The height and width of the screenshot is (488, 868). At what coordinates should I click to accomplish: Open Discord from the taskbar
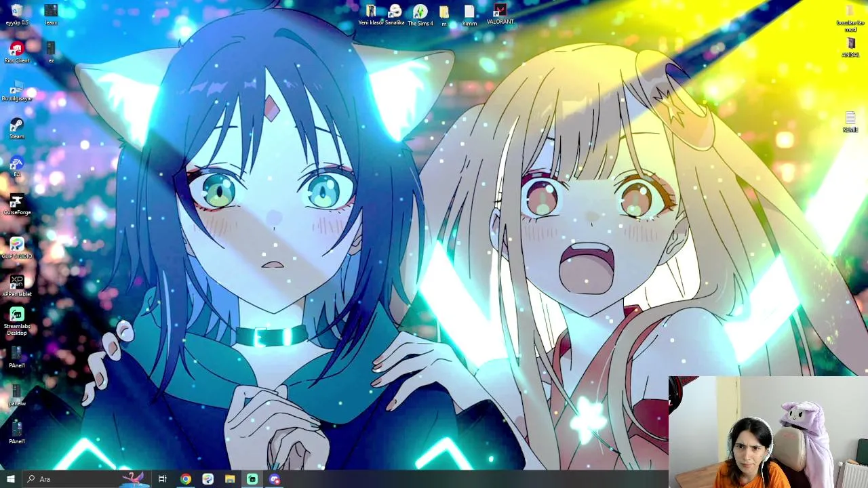pyautogui.click(x=275, y=479)
